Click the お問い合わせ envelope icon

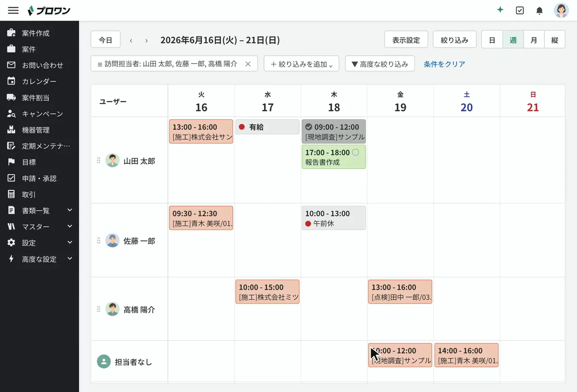click(x=11, y=65)
